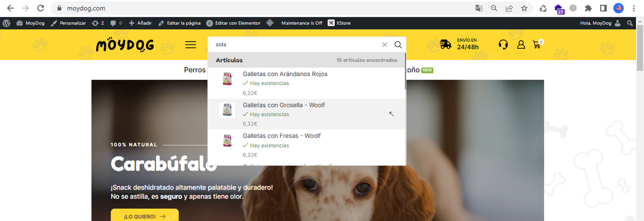Click the admin bar search magnifier

(629, 23)
